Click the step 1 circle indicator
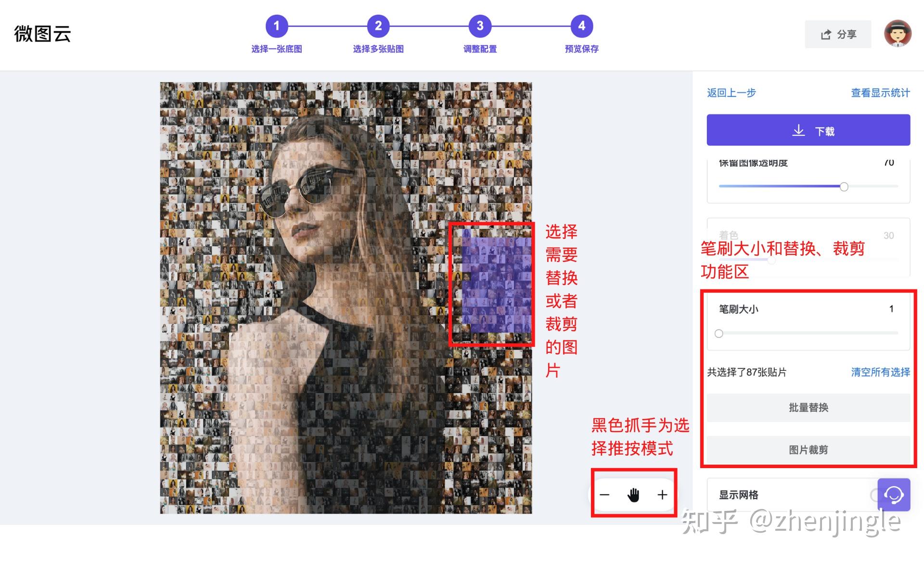This screenshot has height=563, width=924. pyautogui.click(x=277, y=26)
